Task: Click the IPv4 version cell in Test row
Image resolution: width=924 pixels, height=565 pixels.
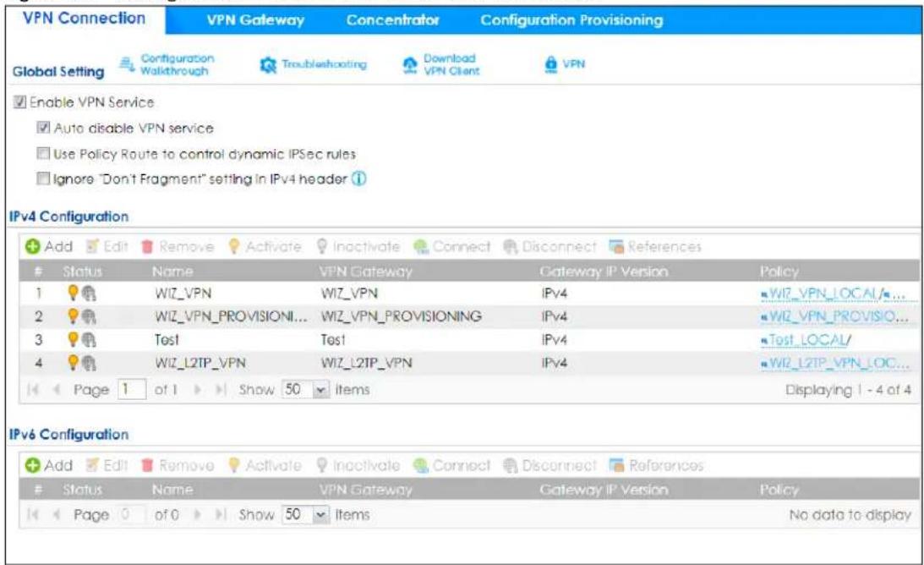Action: tap(554, 340)
